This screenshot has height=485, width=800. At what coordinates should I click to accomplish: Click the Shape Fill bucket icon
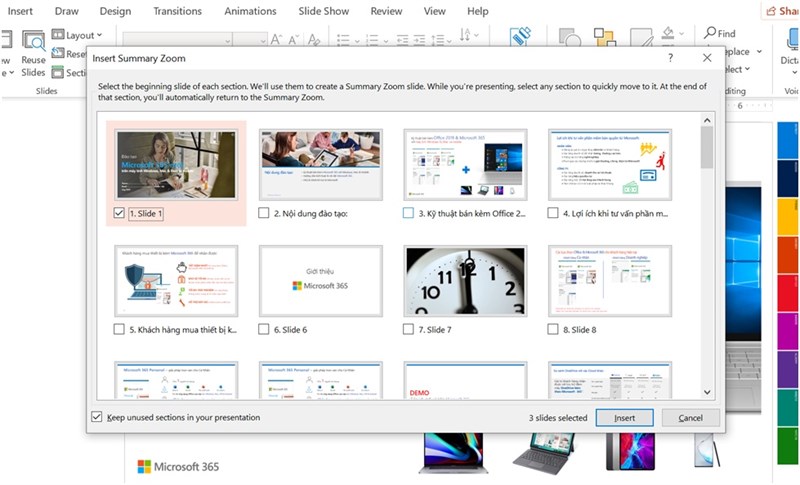point(668,34)
